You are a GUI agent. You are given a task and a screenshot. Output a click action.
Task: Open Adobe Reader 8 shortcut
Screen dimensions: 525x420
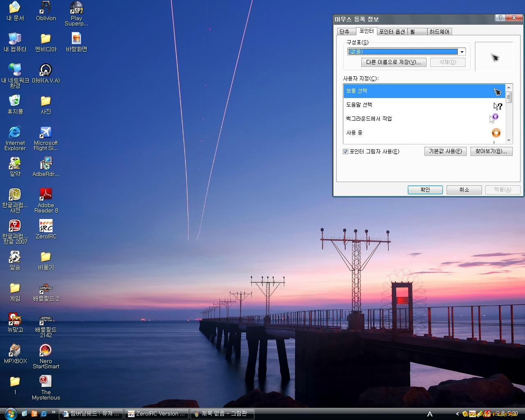(46, 194)
